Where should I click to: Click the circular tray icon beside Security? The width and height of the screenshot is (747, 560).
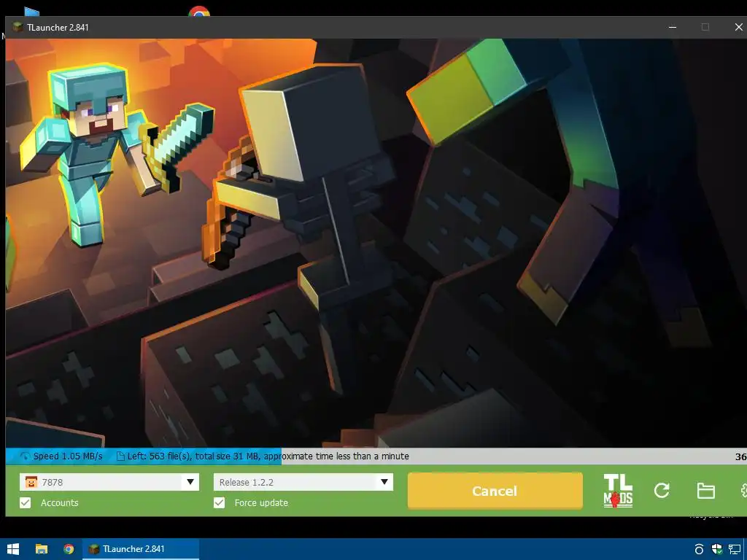tap(699, 549)
